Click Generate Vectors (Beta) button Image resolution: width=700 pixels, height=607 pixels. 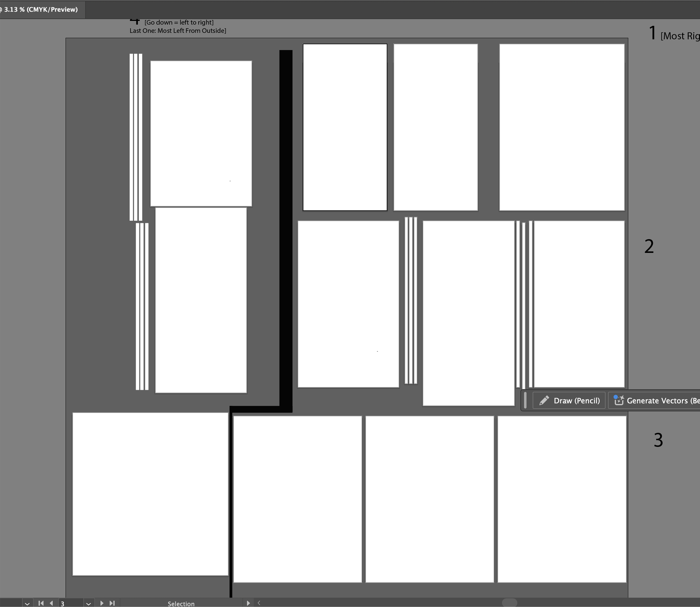click(x=654, y=400)
